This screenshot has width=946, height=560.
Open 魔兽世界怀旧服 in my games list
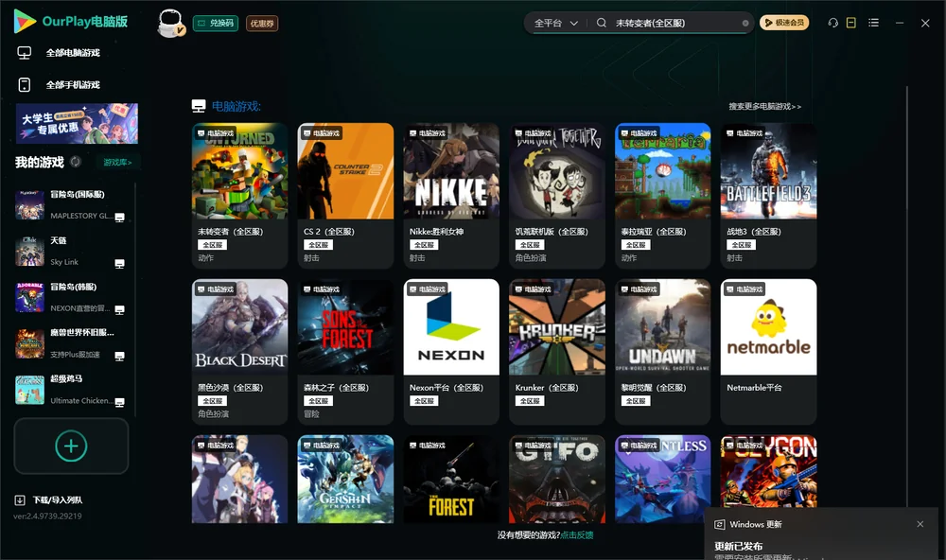71,343
